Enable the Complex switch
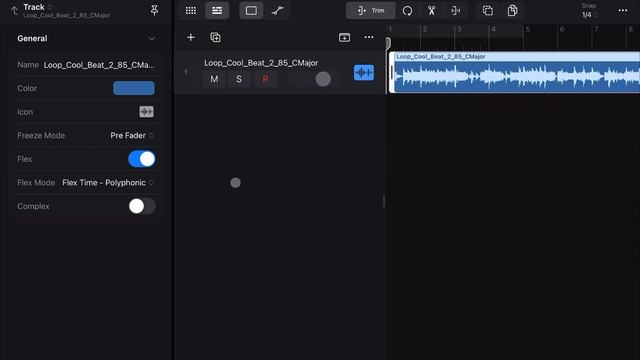Image resolution: width=640 pixels, height=360 pixels. [x=142, y=206]
